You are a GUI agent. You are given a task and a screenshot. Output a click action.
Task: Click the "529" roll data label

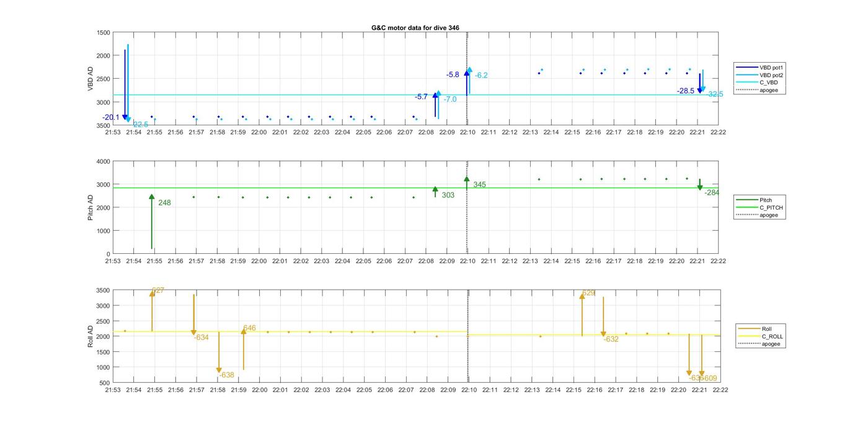click(x=588, y=293)
